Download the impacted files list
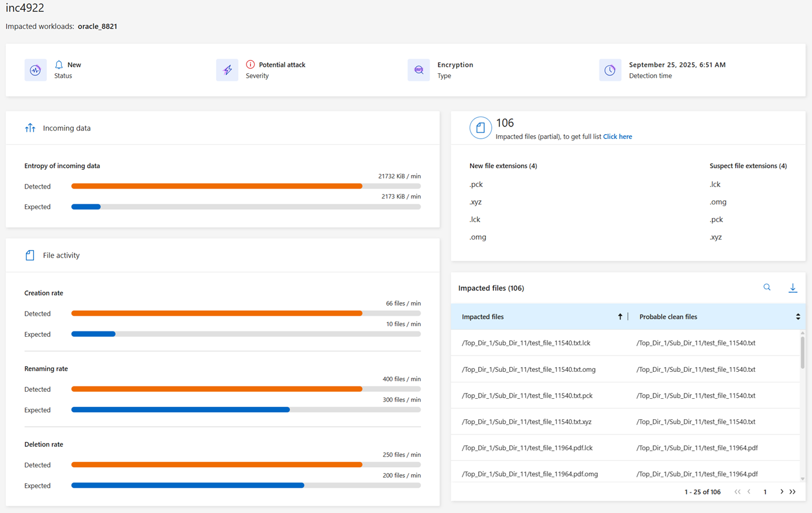The width and height of the screenshot is (812, 513). tap(793, 288)
